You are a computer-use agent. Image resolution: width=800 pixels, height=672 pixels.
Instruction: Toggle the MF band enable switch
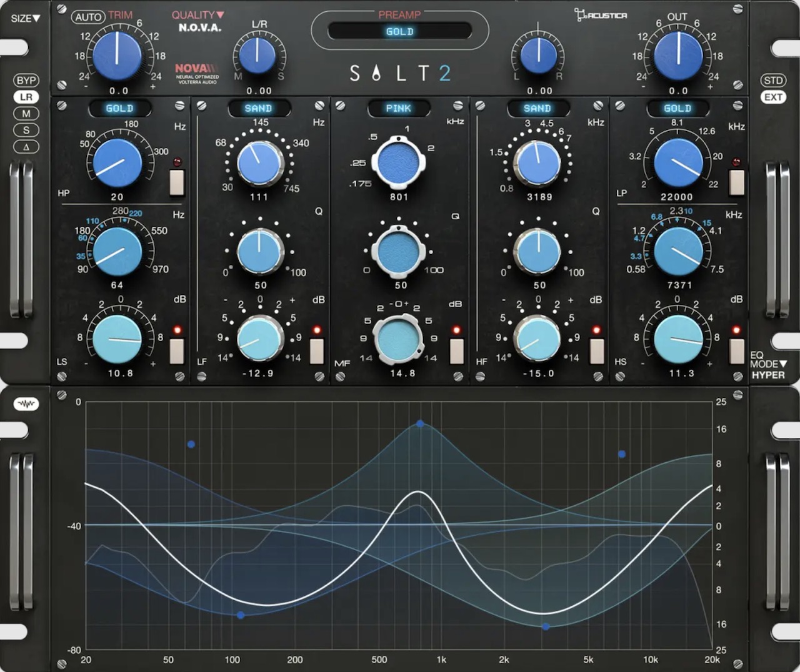coord(457,350)
